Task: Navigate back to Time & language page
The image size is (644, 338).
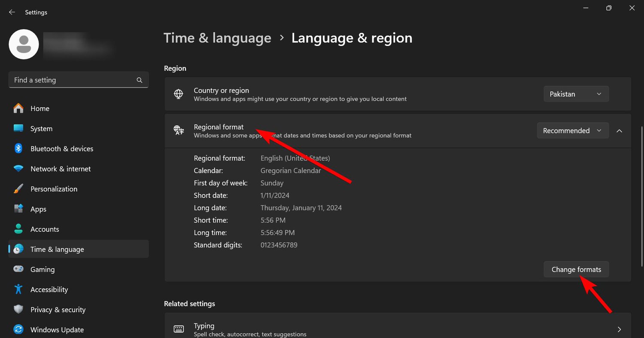Action: (217, 38)
